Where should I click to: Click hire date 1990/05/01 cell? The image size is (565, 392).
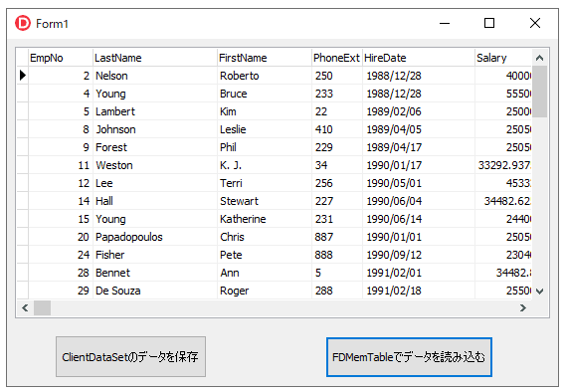[x=419, y=183]
